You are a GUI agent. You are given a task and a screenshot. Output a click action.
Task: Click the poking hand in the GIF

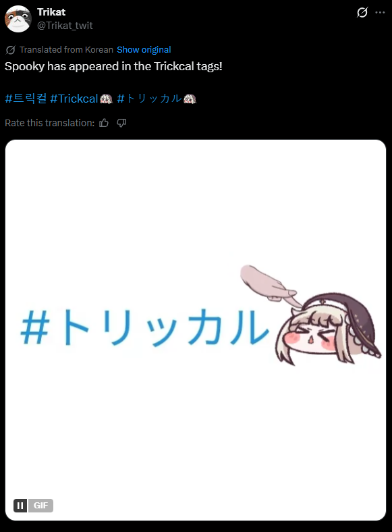(x=269, y=283)
